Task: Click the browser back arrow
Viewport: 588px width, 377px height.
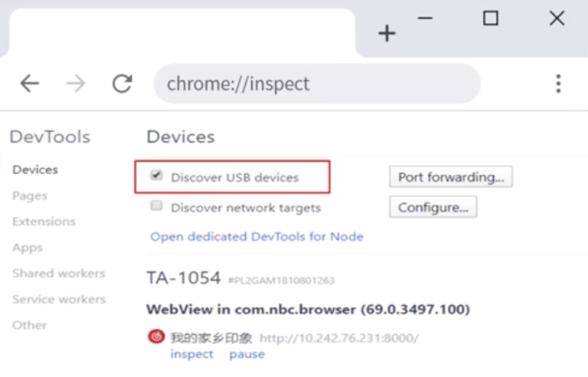Action: click(x=30, y=83)
